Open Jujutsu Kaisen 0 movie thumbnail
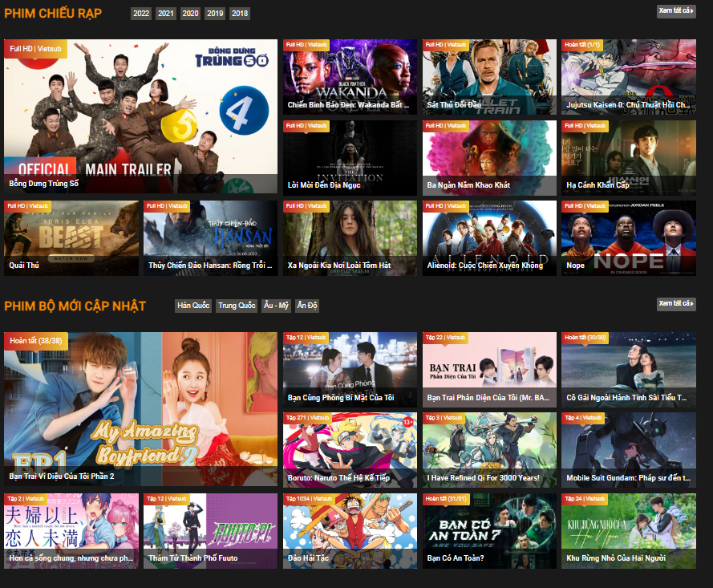Screen dimensions: 713x588 tap(629, 77)
